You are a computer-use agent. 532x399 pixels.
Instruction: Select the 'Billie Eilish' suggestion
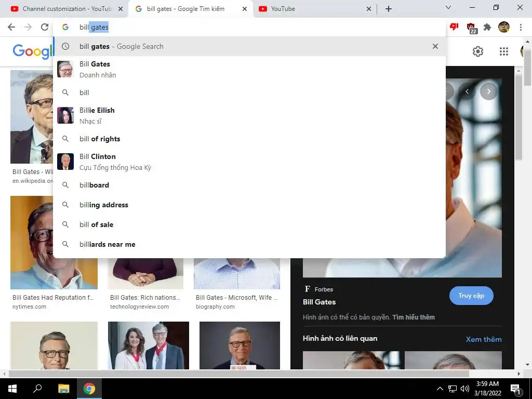coord(249,115)
